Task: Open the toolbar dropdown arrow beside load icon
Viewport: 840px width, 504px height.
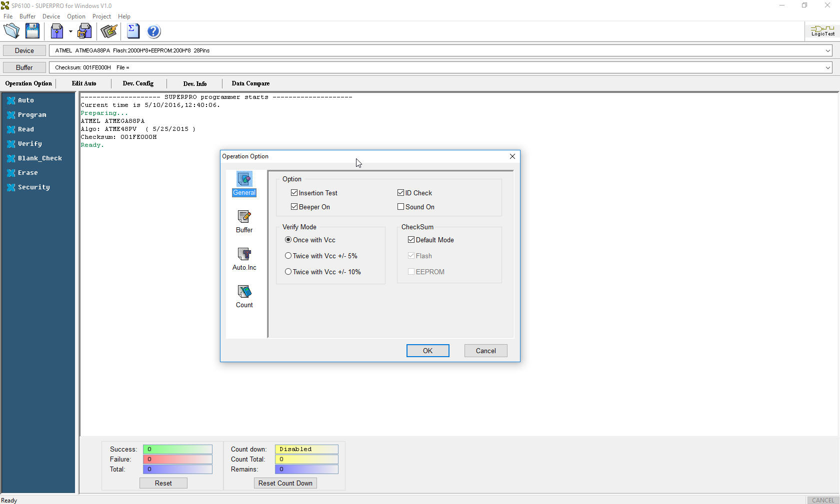Action: (70, 31)
